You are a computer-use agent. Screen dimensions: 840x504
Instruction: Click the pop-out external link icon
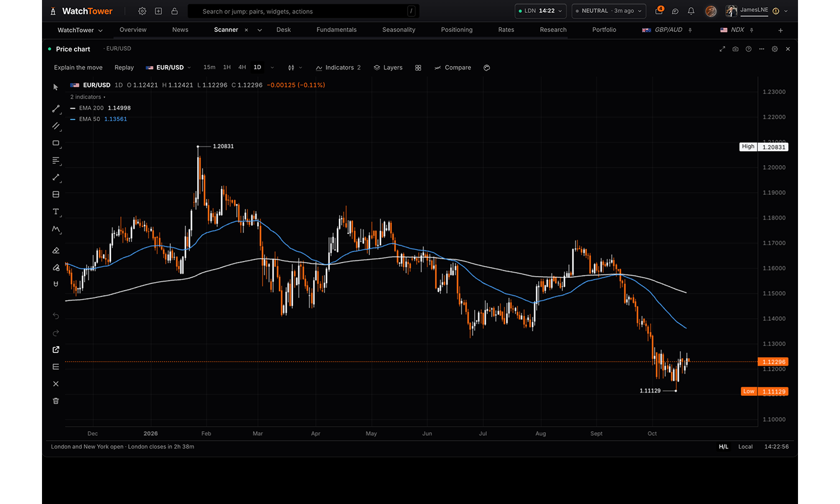tap(56, 349)
